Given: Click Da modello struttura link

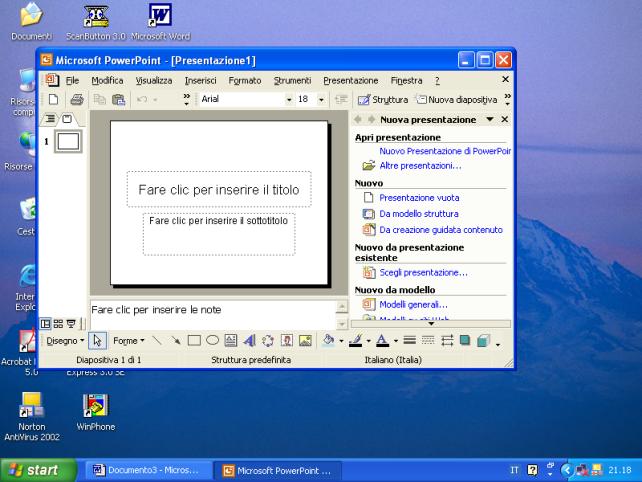Looking at the screenshot, I should [419, 214].
